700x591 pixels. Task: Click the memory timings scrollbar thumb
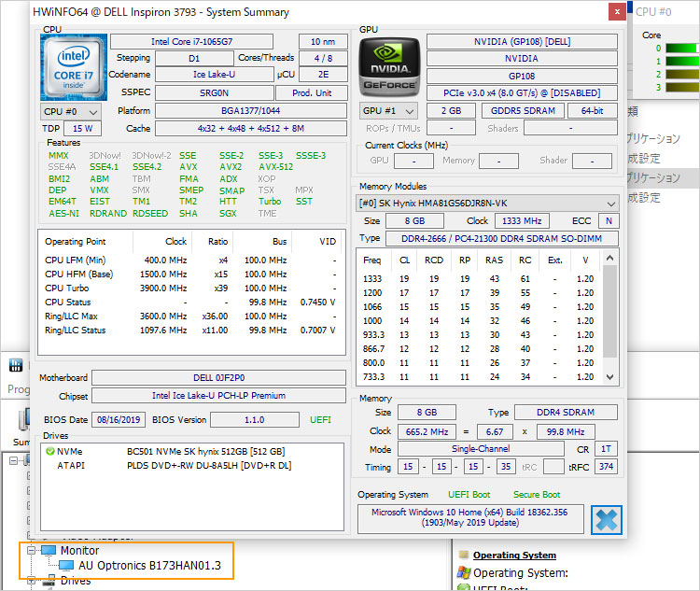coord(609,312)
